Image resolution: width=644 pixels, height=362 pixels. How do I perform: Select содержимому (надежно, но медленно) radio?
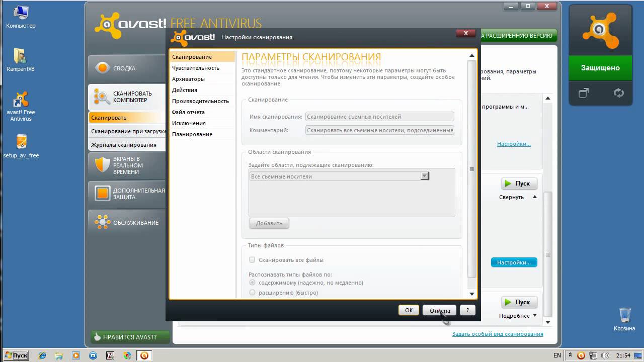(x=253, y=283)
